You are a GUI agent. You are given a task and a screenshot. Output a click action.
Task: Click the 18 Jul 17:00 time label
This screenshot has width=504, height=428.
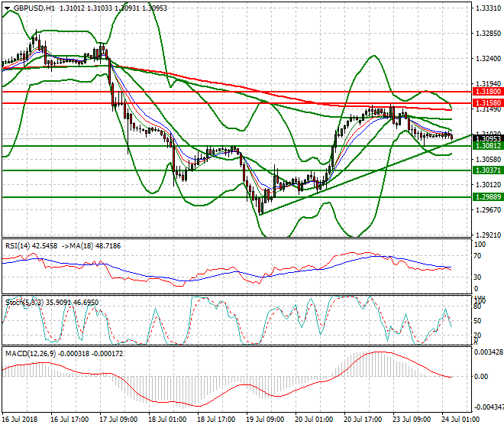pyautogui.click(x=216, y=420)
